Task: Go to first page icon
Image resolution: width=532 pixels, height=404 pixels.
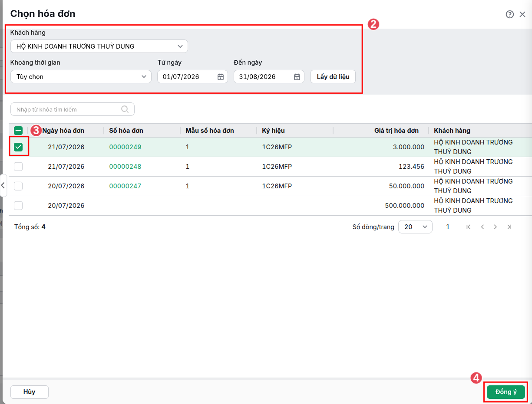Action: click(468, 227)
